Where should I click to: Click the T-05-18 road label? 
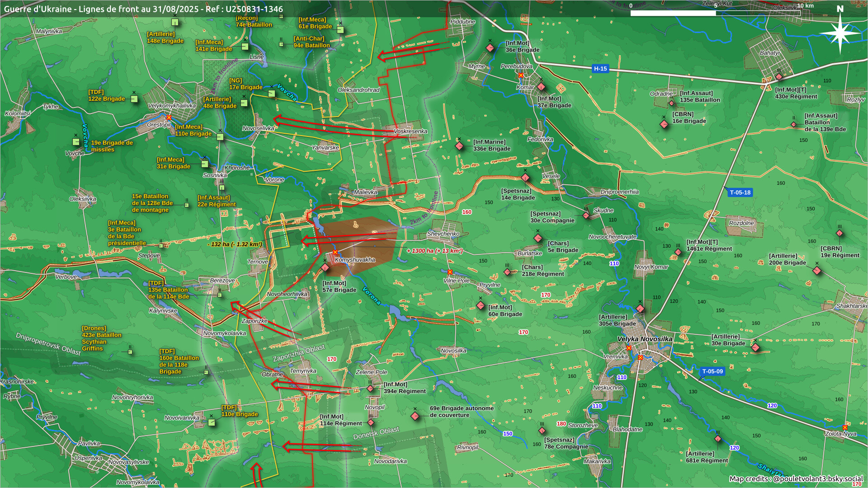pos(740,192)
